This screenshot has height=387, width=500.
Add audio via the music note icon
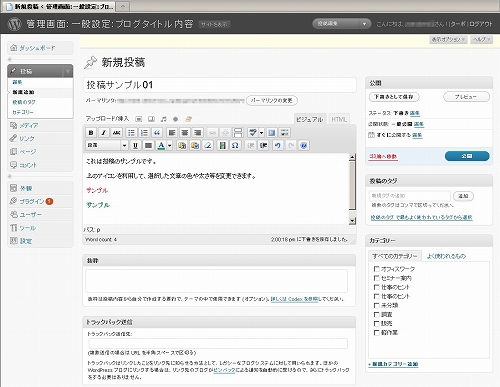coord(163,119)
